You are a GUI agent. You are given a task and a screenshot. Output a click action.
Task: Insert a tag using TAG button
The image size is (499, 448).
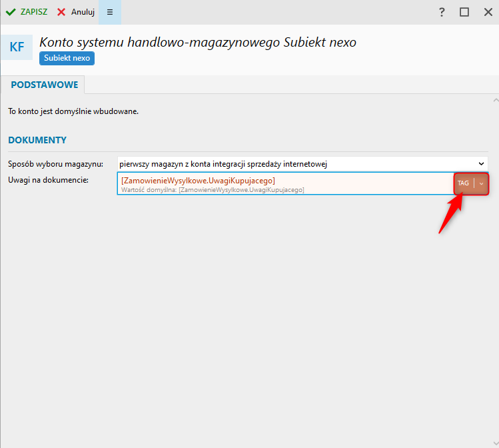tap(464, 183)
